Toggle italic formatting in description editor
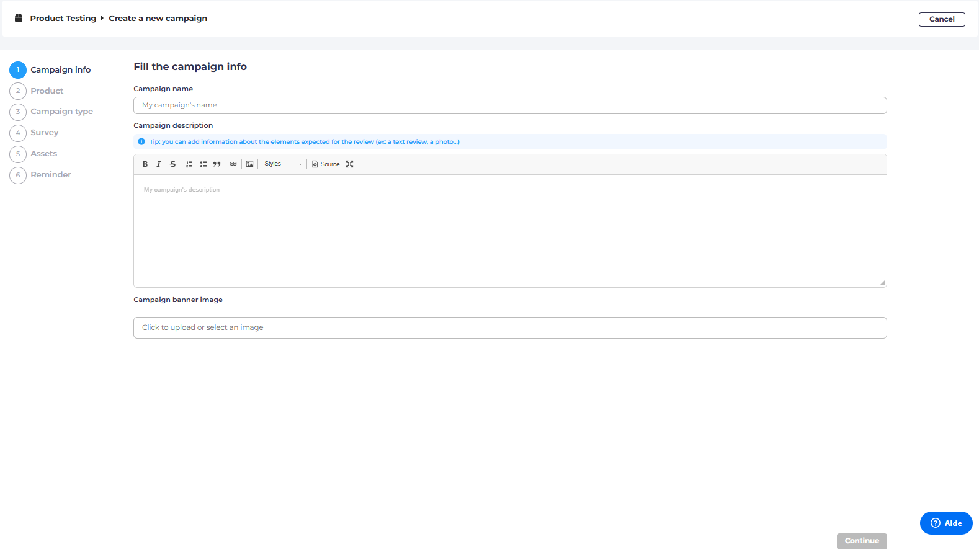The height and width of the screenshot is (560, 979). 159,164
